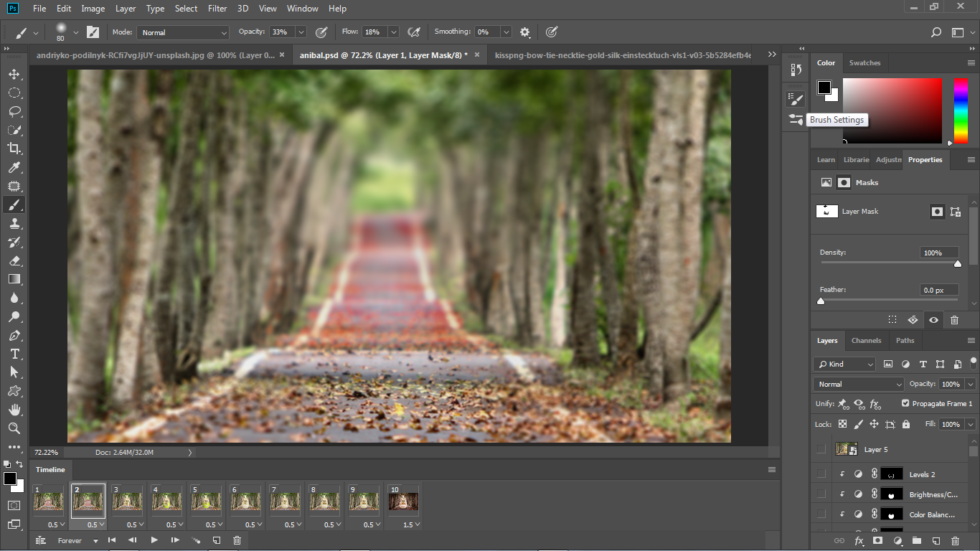This screenshot has height=551, width=980.
Task: Delete the mask in Properties panel
Action: click(x=954, y=320)
